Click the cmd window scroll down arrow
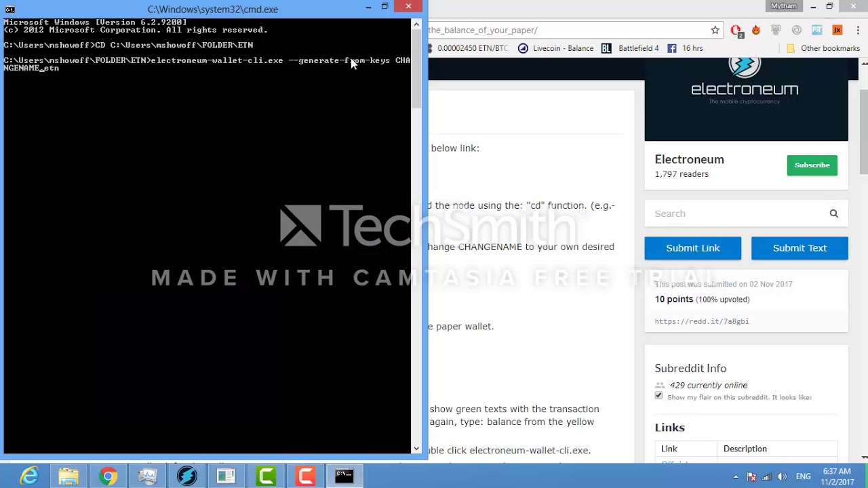The height and width of the screenshot is (488, 868). (x=416, y=448)
